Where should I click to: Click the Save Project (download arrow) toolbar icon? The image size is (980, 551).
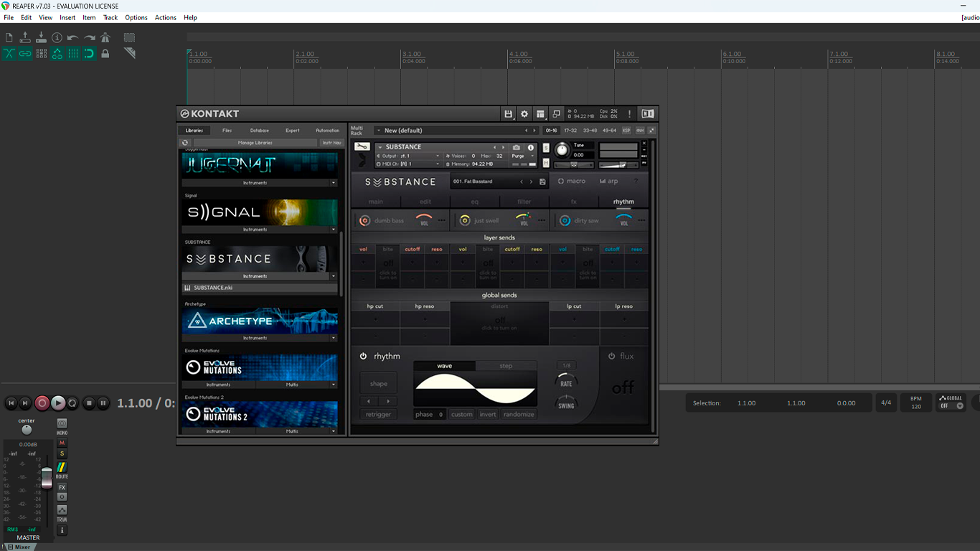click(41, 37)
